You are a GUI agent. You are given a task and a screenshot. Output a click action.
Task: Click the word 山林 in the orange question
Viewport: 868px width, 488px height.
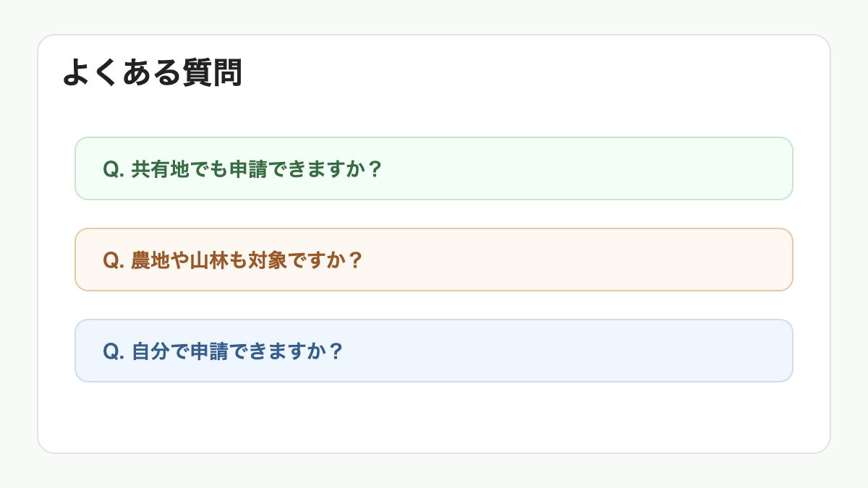209,260
